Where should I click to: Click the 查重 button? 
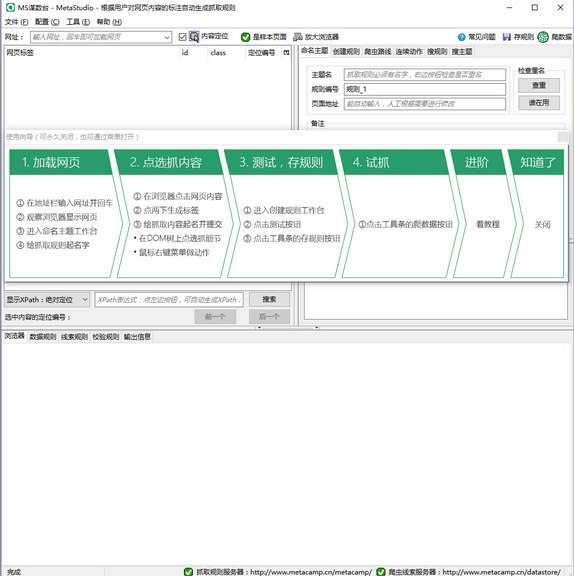(539, 85)
